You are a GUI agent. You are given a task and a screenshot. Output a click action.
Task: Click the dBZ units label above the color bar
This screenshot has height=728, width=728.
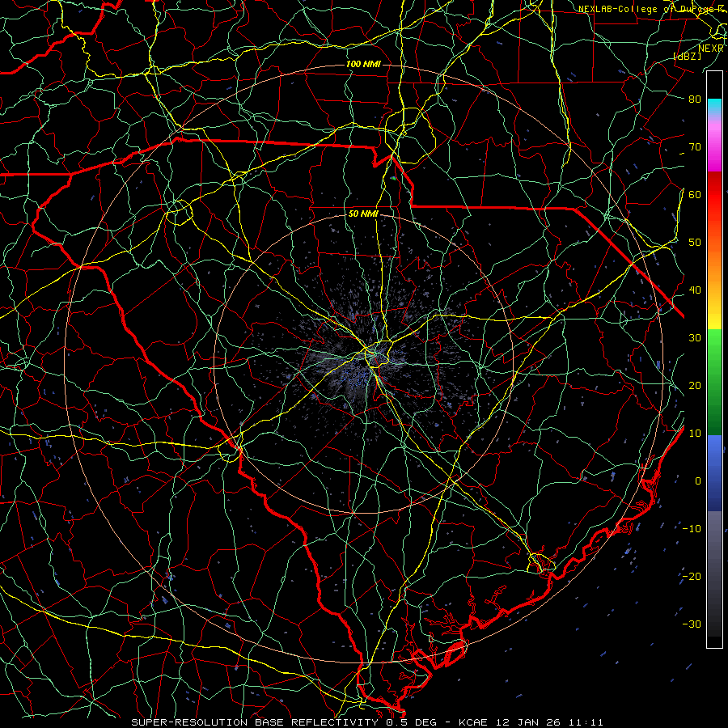(687, 57)
